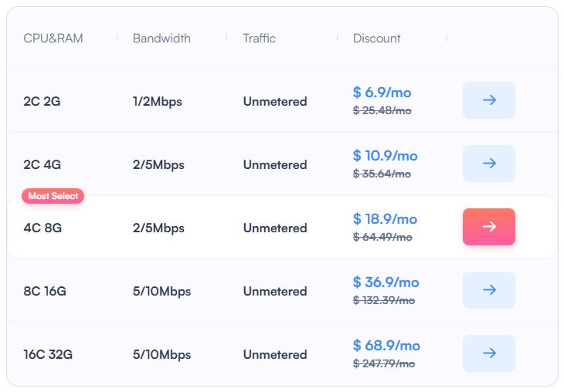Select the $ 68.9/mo discounted price
This screenshot has height=392, width=564.
coord(386,346)
